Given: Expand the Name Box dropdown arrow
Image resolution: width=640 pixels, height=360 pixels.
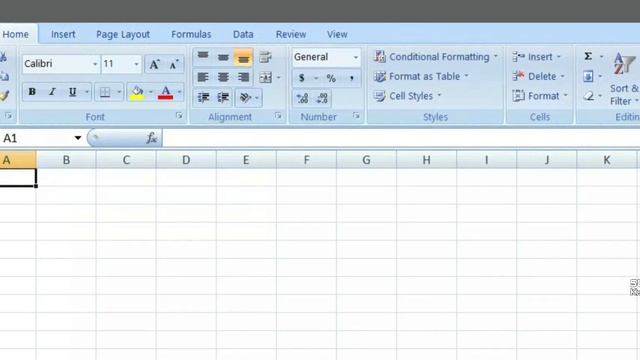Looking at the screenshot, I should point(78,138).
